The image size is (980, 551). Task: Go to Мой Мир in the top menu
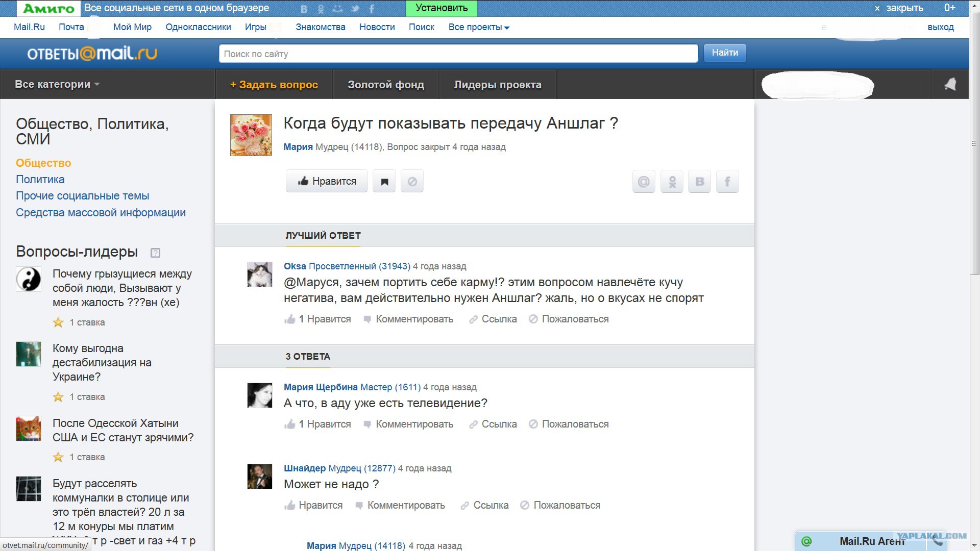[x=133, y=28]
